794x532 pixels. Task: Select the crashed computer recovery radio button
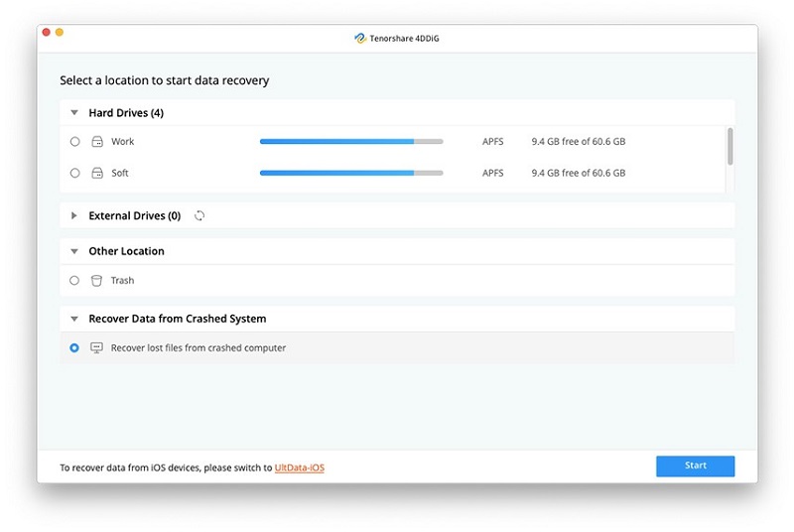coord(75,348)
